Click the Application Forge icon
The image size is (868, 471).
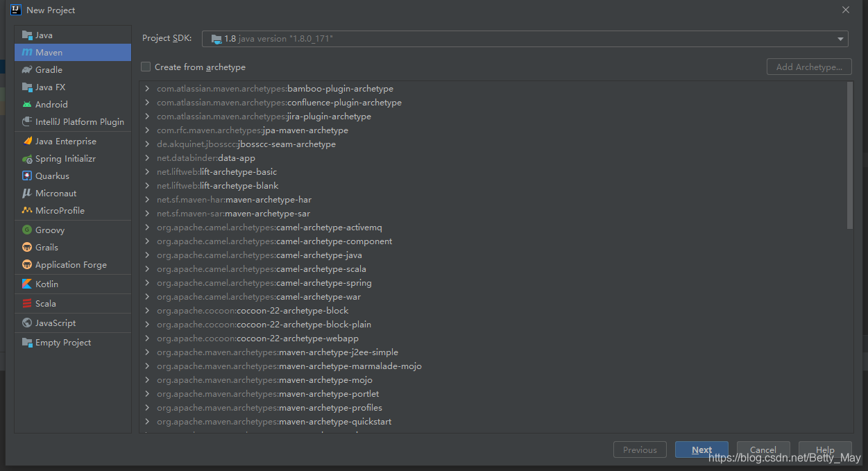coord(27,265)
